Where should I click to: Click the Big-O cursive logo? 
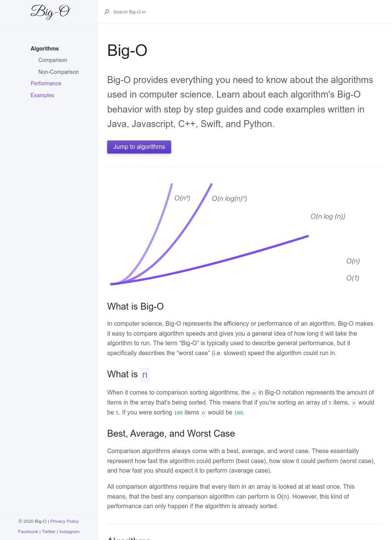(51, 11)
